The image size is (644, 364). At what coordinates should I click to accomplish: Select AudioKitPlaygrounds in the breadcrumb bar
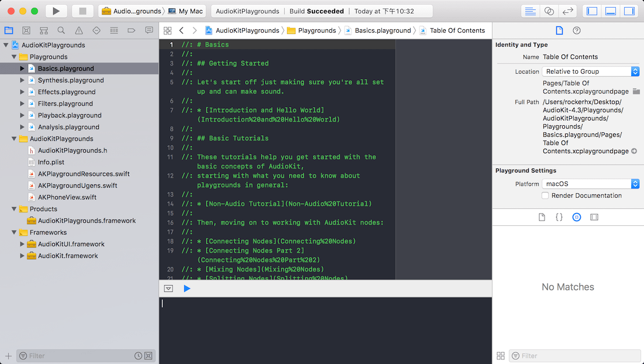242,30
